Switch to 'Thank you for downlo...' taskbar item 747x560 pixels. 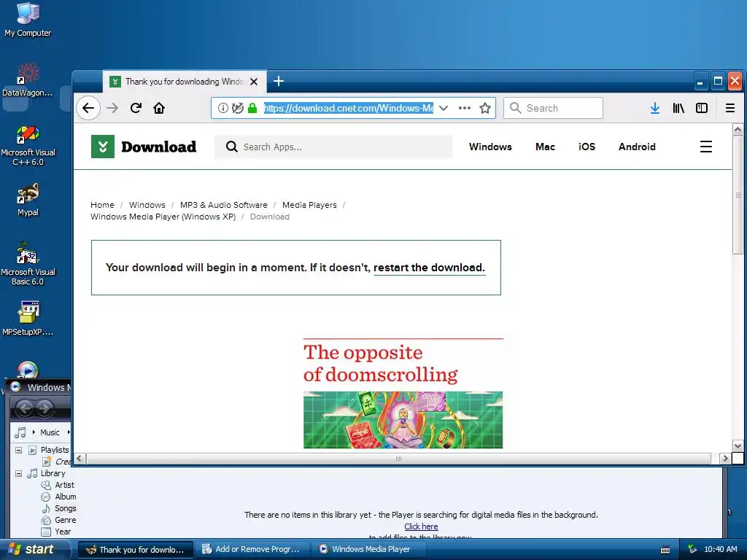136,550
